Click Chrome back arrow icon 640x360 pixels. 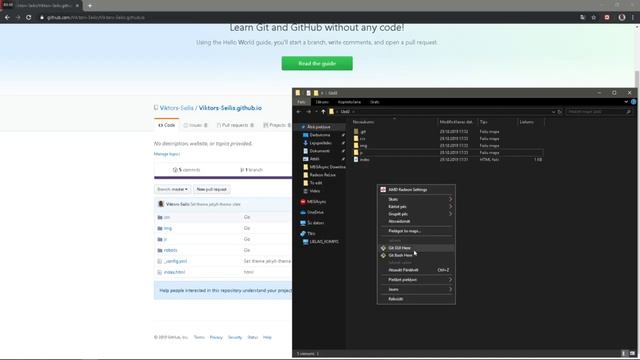point(7,18)
